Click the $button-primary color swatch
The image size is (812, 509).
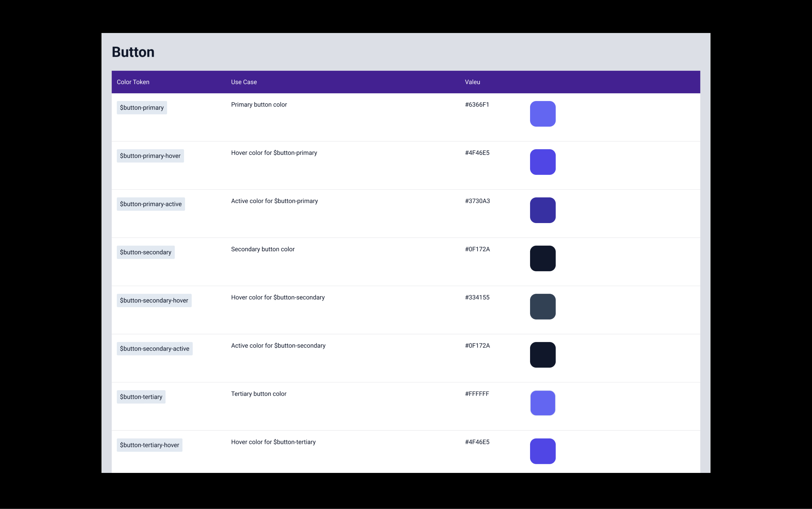(x=542, y=114)
